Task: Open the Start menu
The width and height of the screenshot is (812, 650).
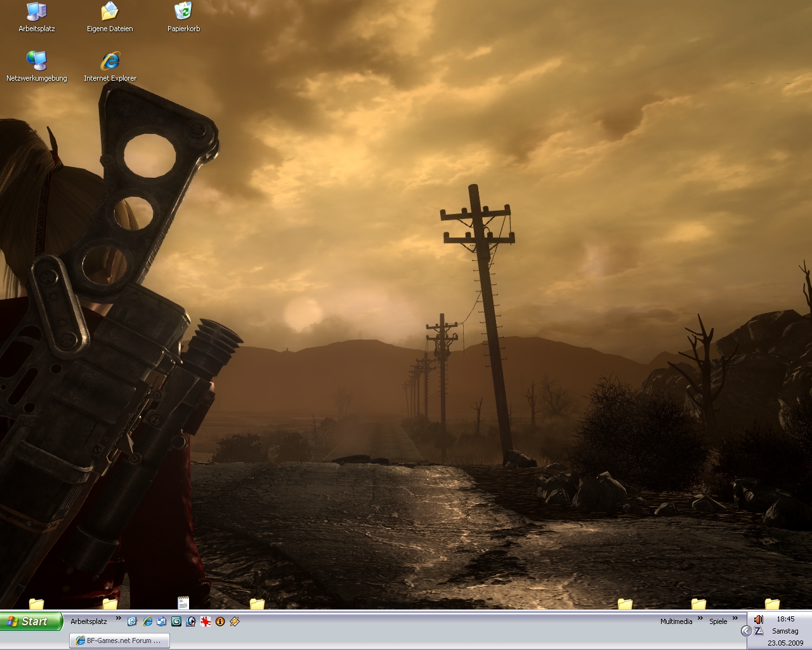Action: [x=32, y=621]
